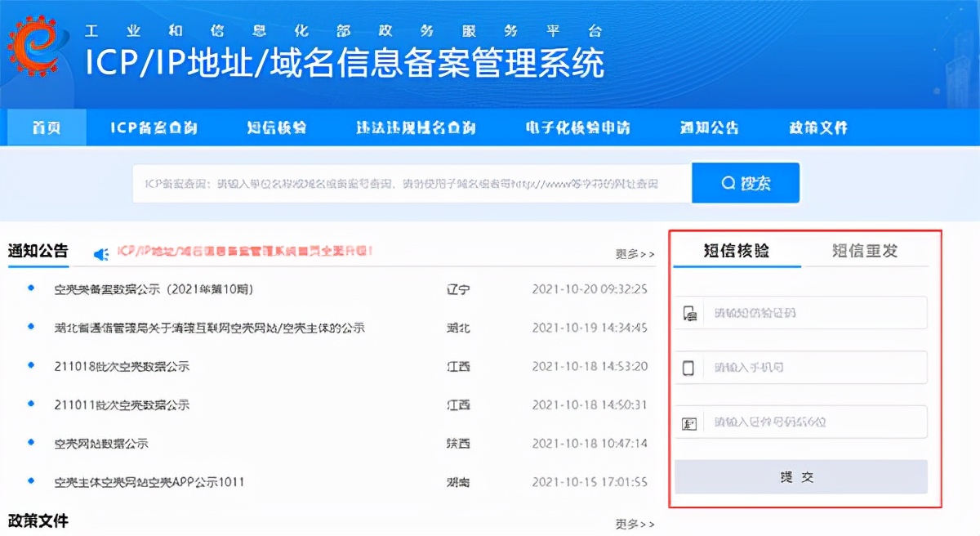980x536 pixels.
Task: Go to the 首页 navigation item
Action: click(45, 127)
